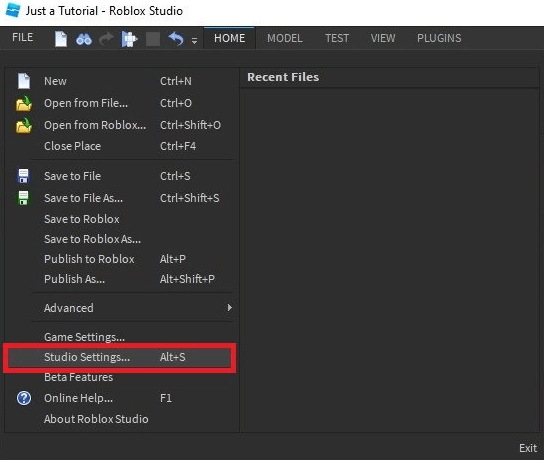The height and width of the screenshot is (460, 544).
Task: Open Game Settings...
Action: pyautogui.click(x=120, y=337)
